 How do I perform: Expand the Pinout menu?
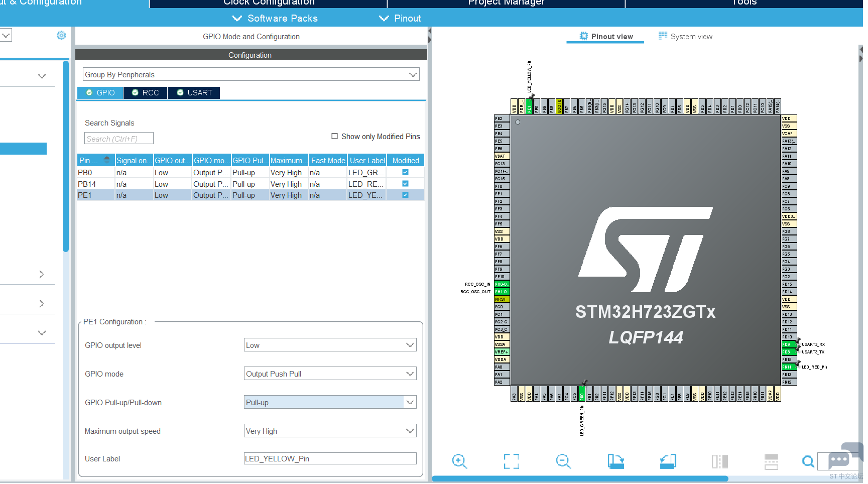[400, 19]
